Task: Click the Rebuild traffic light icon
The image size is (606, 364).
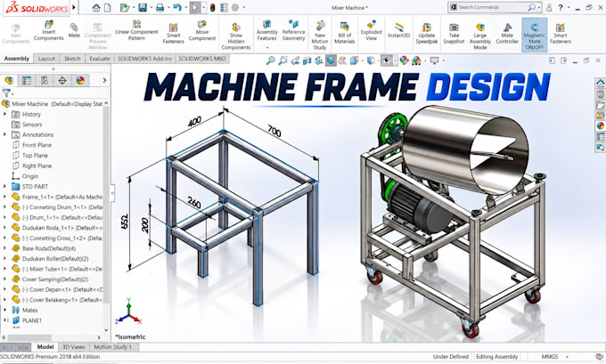Action: point(213,7)
